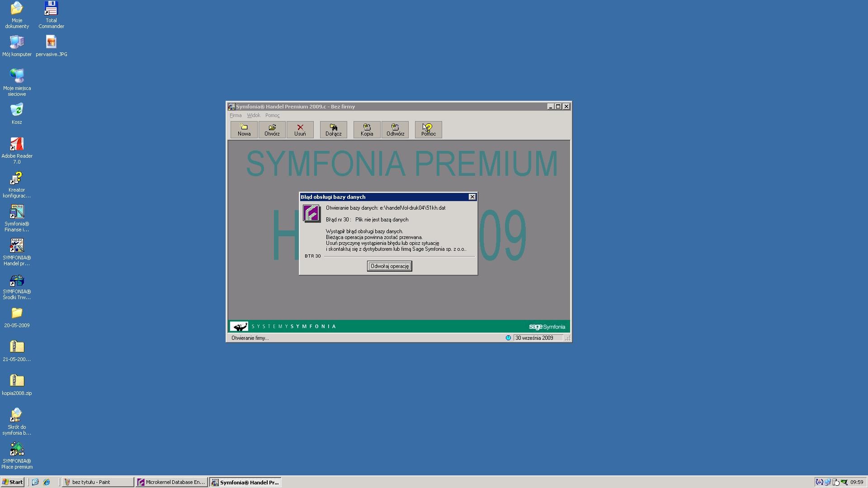Open the Firma menu

pos(236,115)
